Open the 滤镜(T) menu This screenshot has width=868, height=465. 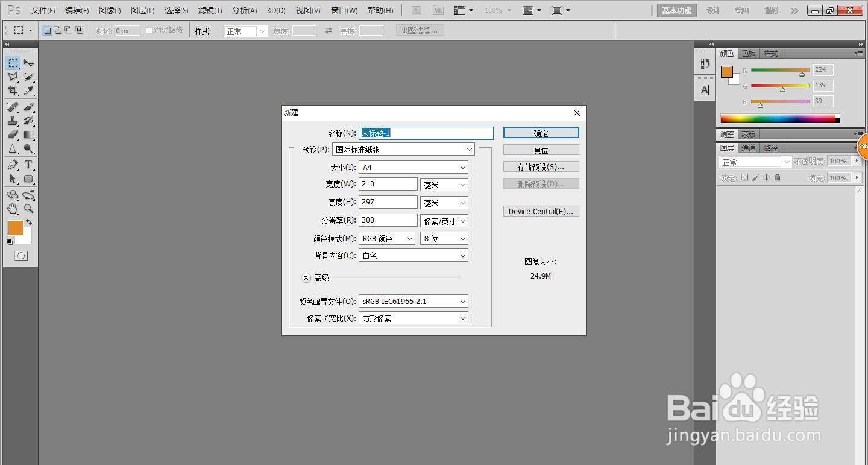[210, 10]
